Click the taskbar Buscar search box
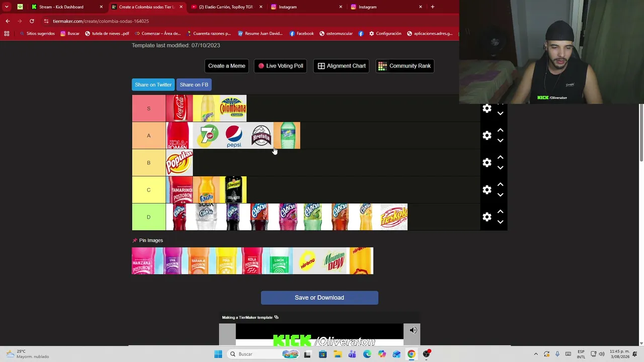Viewport: 644px width, 362px height. 263,354
